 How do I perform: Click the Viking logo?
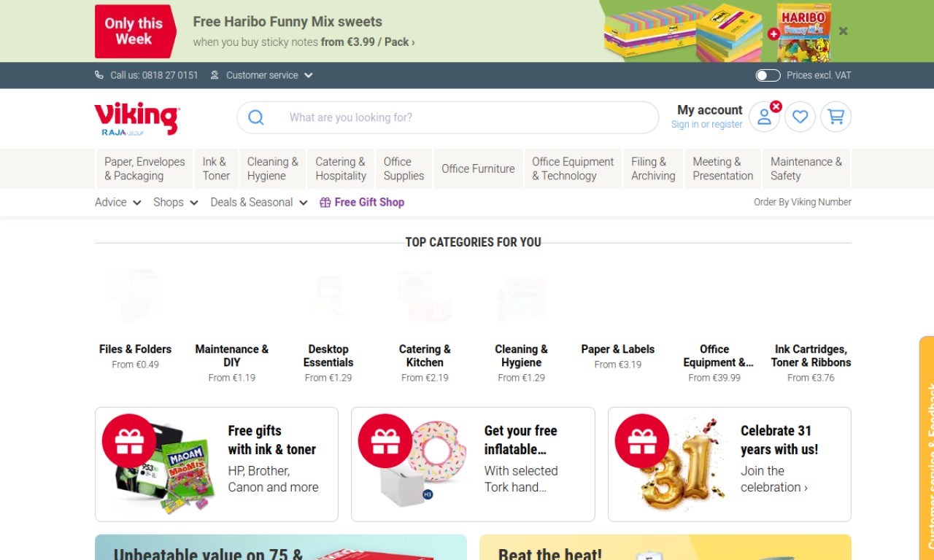pos(136,118)
